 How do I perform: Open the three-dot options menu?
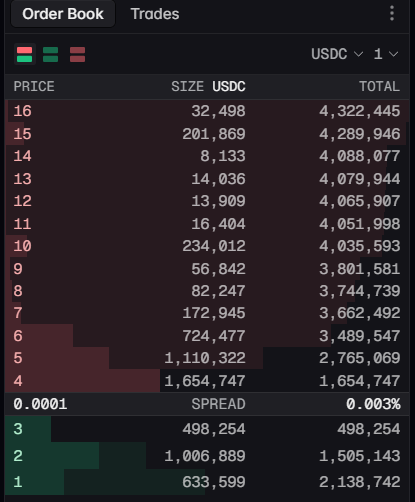click(392, 13)
